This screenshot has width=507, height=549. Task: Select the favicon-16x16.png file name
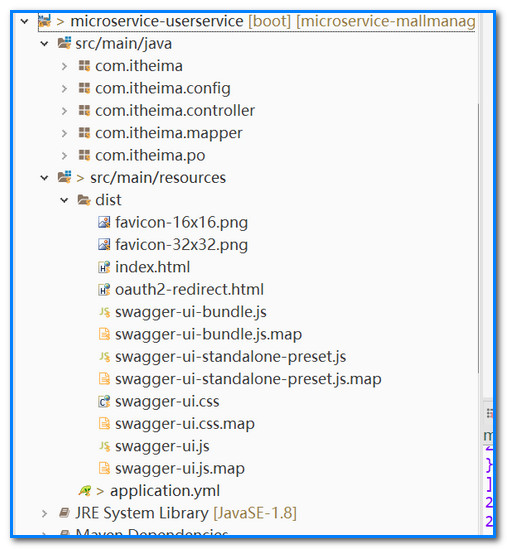(181, 223)
